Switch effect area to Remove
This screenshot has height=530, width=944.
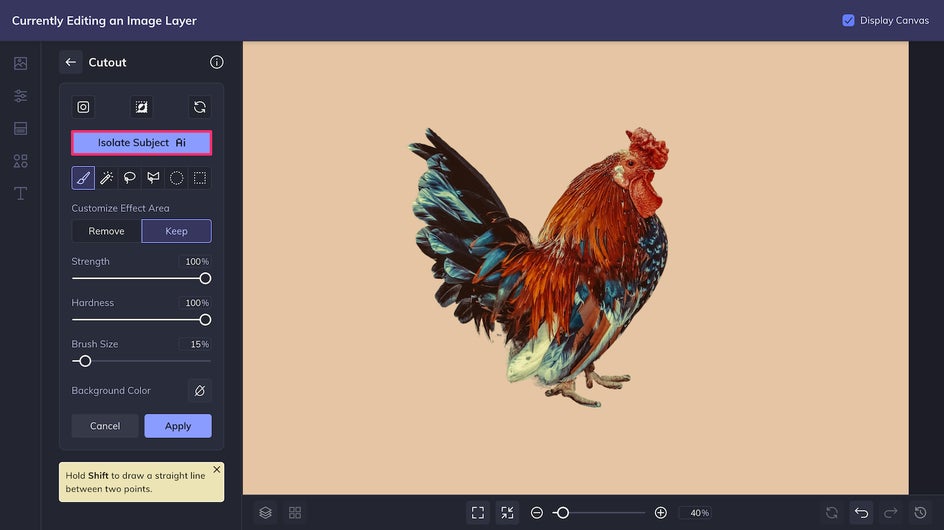[x=107, y=231]
